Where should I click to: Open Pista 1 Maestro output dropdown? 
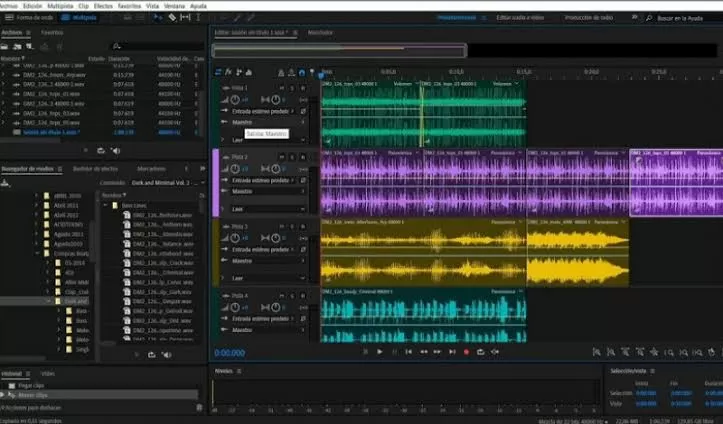(x=268, y=122)
